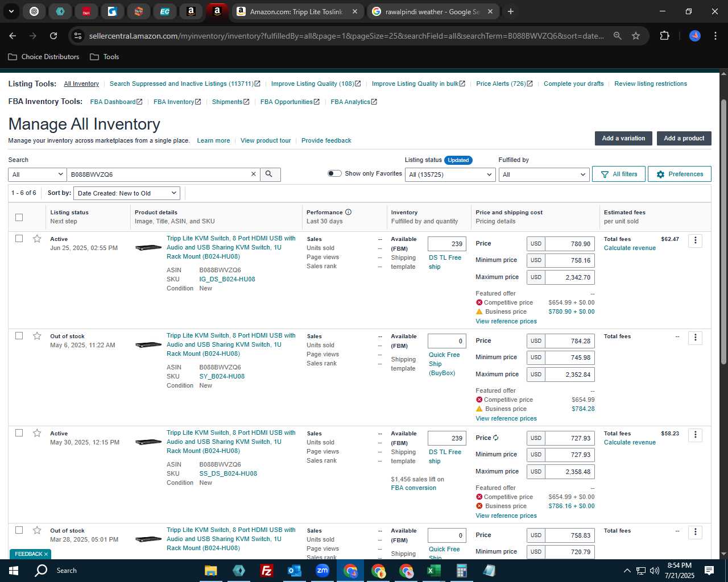This screenshot has height=582, width=728.
Task: Open a new browser tab with plus
Action: (x=511, y=11)
